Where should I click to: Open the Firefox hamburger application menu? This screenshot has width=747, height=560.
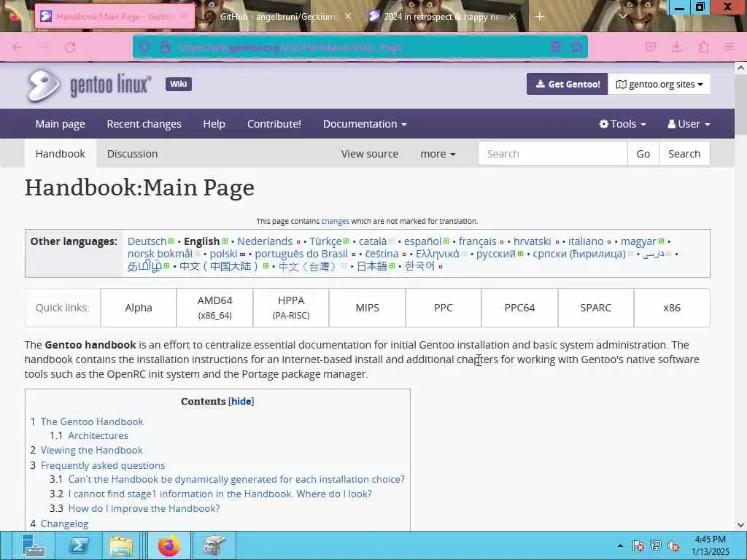[x=729, y=47]
